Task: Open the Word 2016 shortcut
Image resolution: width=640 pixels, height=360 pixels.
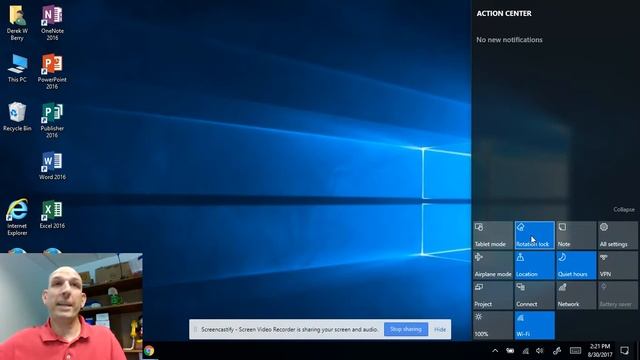Action: click(x=52, y=166)
